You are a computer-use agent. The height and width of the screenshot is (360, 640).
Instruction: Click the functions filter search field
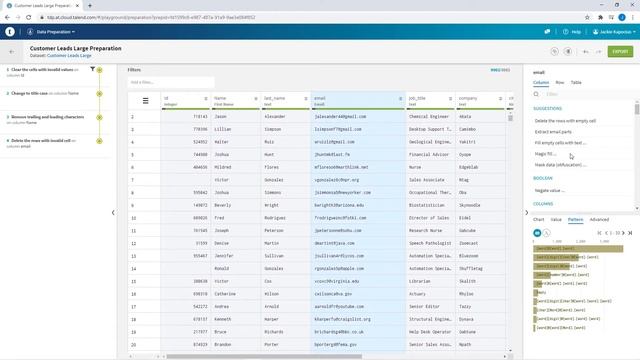tap(588, 94)
